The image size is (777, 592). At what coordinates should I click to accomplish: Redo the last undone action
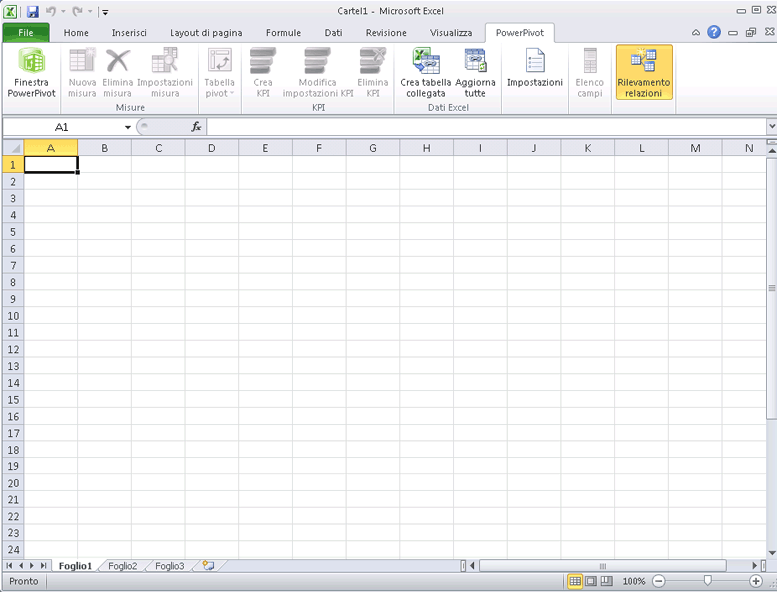(77, 11)
